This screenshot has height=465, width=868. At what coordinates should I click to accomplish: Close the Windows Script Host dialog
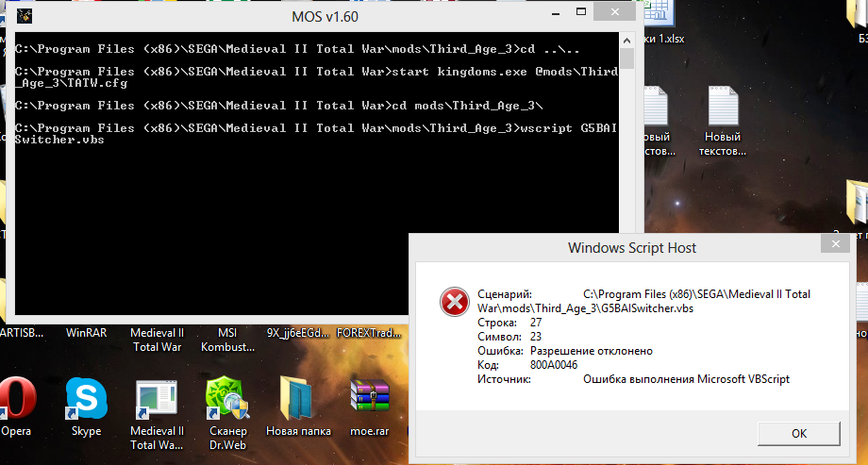[x=835, y=243]
